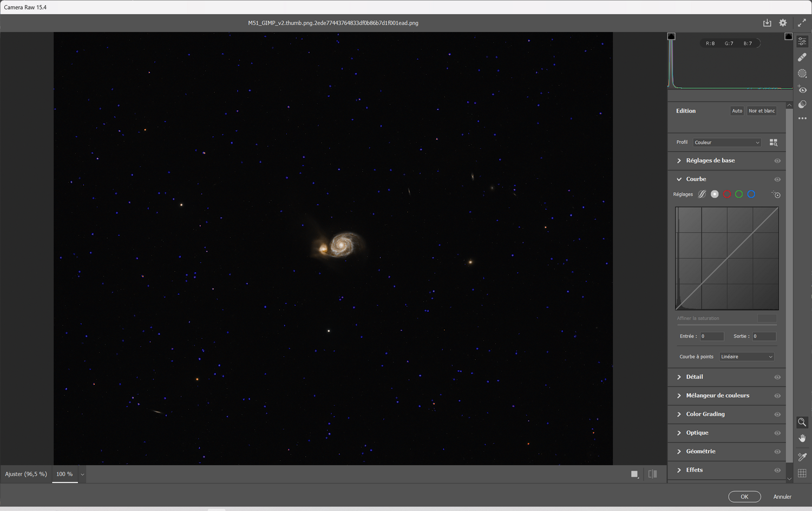The width and height of the screenshot is (812, 511).
Task: Click the Annuler button
Action: pos(782,497)
